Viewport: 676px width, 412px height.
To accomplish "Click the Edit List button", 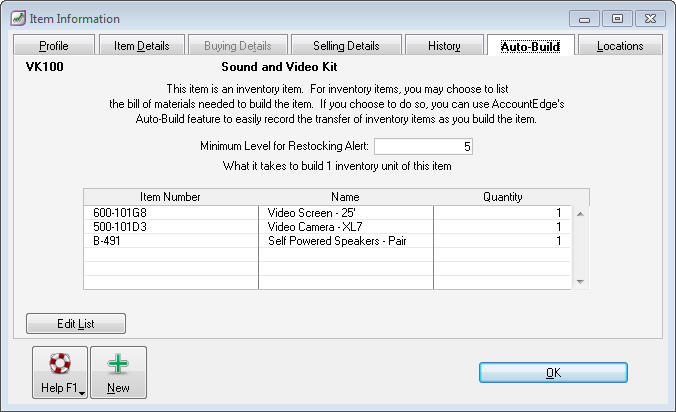I will tap(76, 324).
